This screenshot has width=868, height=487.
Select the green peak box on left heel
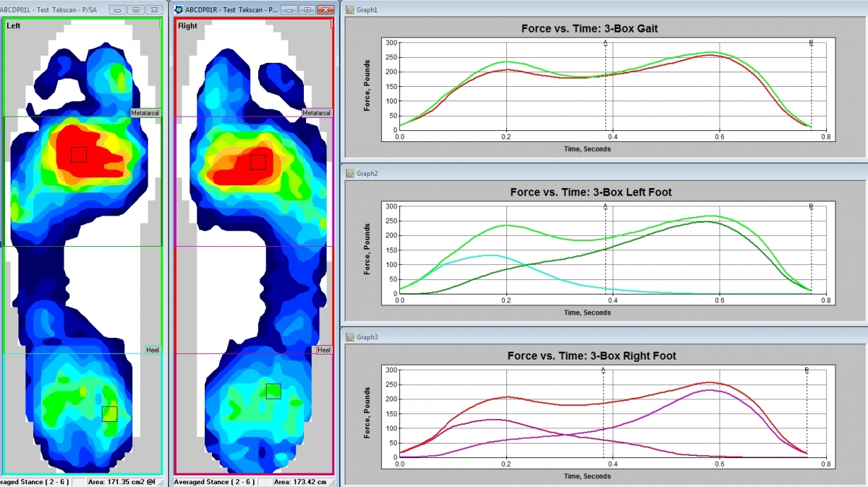pyautogui.click(x=109, y=413)
